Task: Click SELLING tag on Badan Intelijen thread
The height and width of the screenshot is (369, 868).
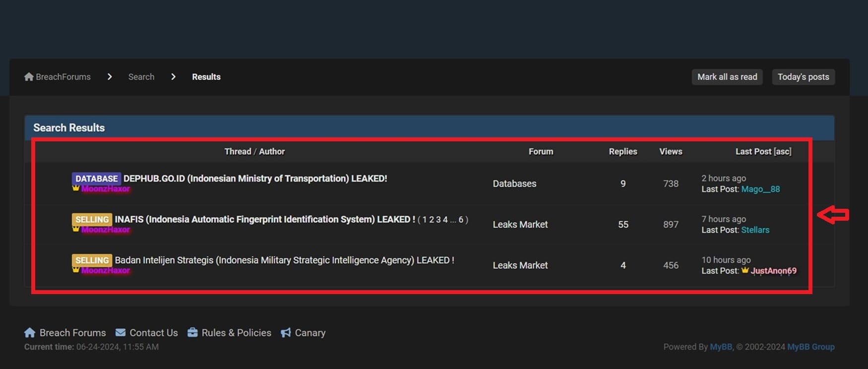Action: coord(92,260)
